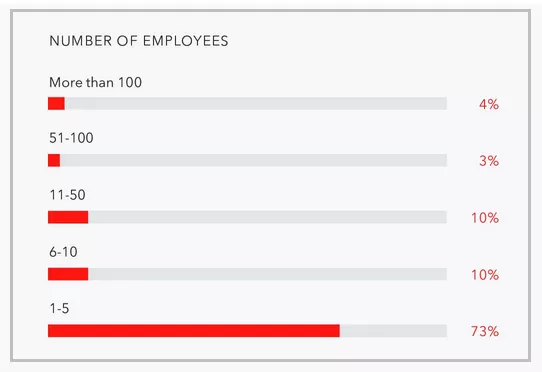Click the red segment of the 1-5 bar
Screen dimensions: 542x372
tap(194, 331)
